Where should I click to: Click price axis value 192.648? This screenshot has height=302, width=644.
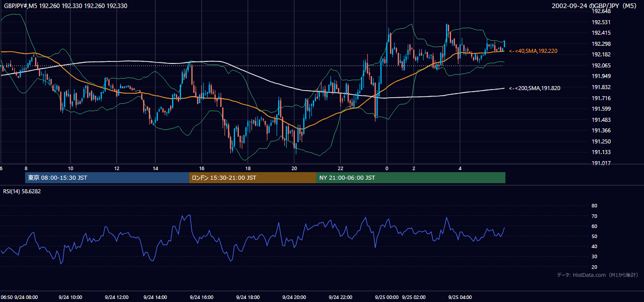pyautogui.click(x=601, y=11)
